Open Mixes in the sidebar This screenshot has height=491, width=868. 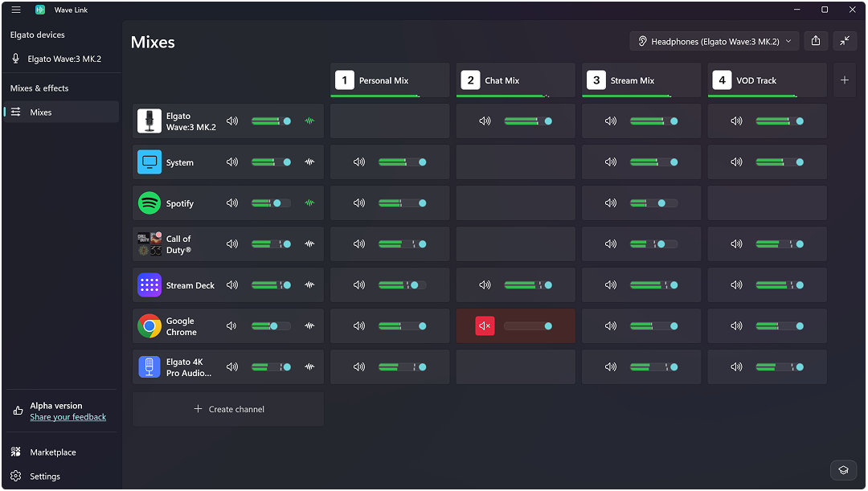pyautogui.click(x=61, y=112)
